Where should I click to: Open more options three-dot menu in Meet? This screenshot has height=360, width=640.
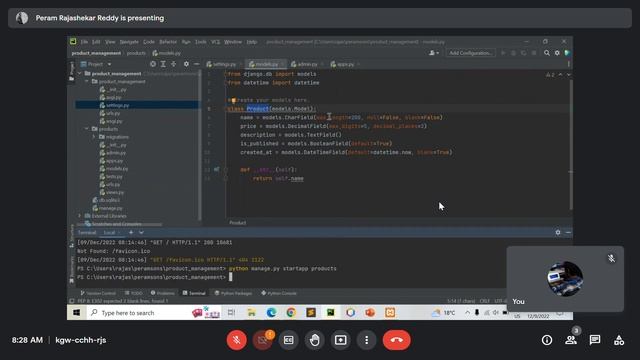(367, 340)
